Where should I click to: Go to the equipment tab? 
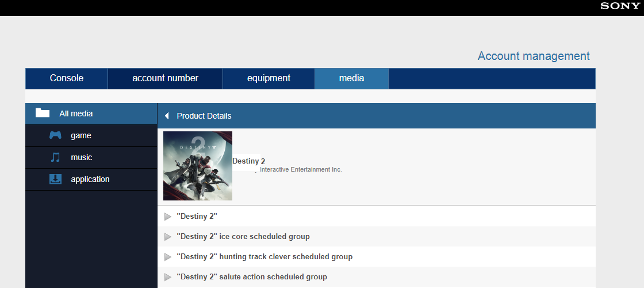(269, 78)
